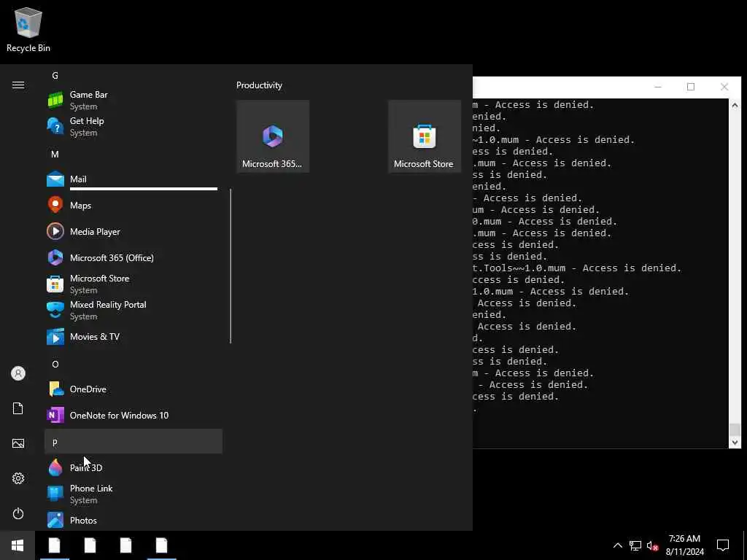Click the Power icon in Start sidebar
This screenshot has height=560, width=747.
(x=18, y=513)
